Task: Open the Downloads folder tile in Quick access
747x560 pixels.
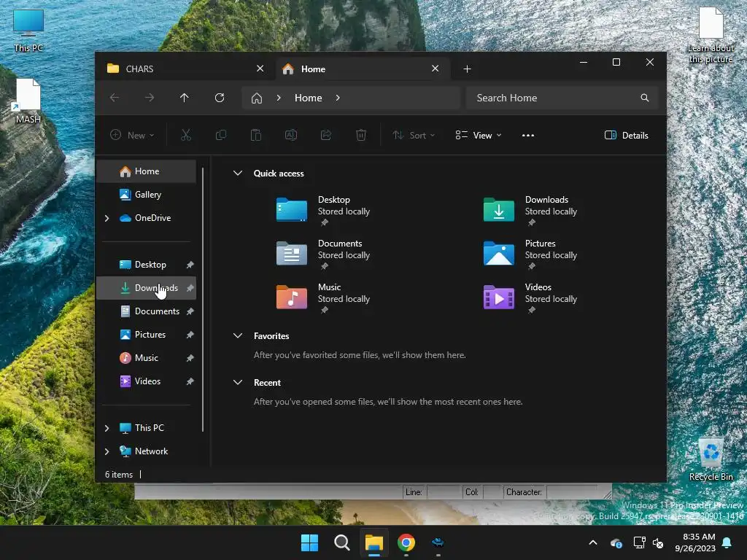Action: [530, 209]
